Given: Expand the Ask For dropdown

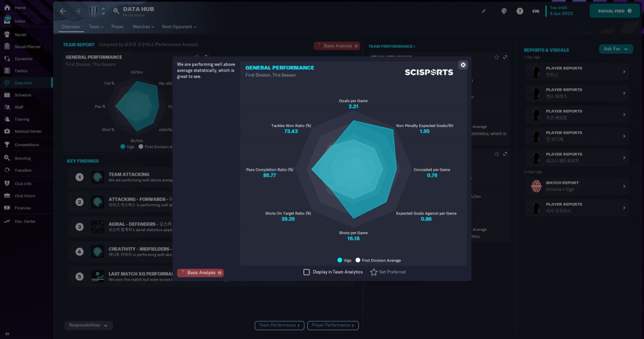Looking at the screenshot, I should [616, 49].
